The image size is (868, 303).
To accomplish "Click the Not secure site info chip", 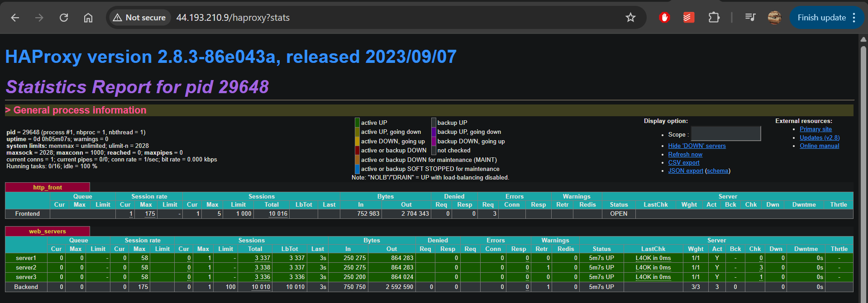I will pos(139,18).
